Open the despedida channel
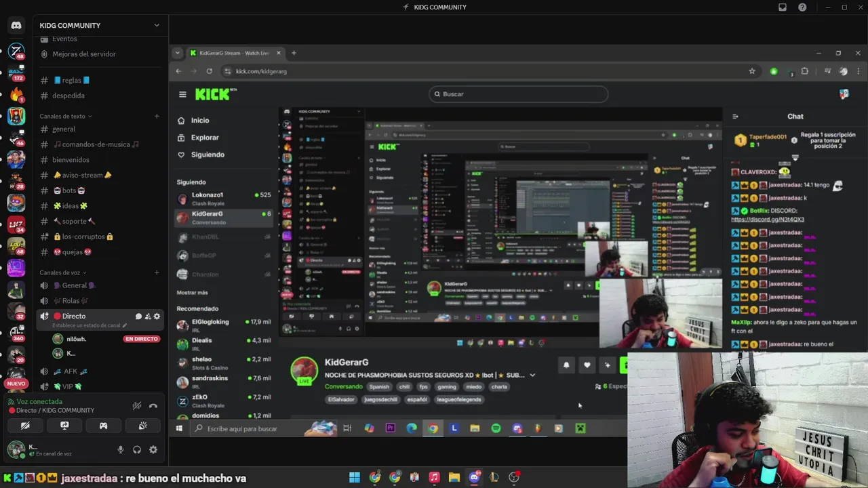Viewport: 868px width, 488px height. [68, 96]
